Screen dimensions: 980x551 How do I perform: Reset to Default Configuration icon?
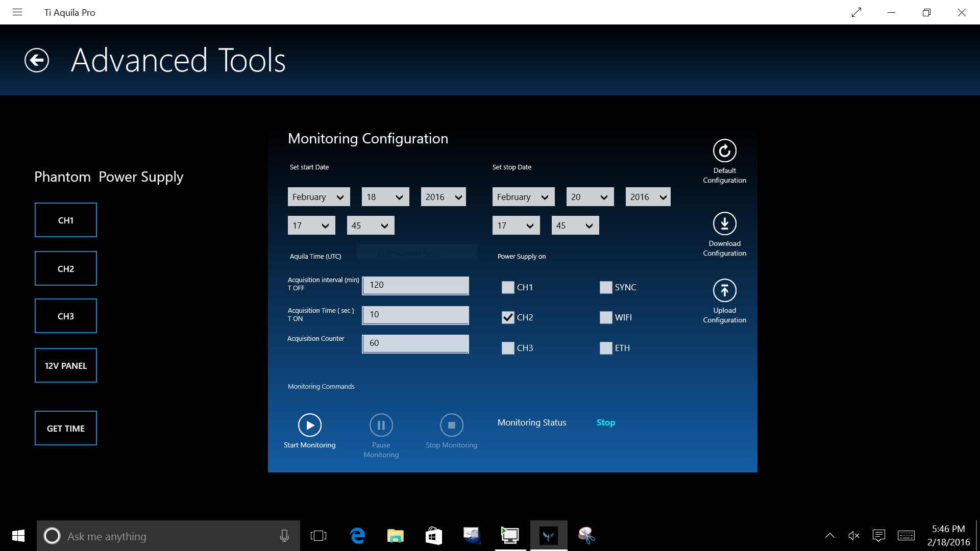click(x=724, y=151)
